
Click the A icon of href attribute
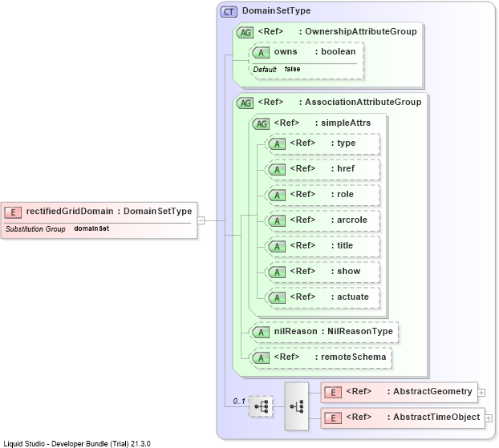pyautogui.click(x=277, y=169)
